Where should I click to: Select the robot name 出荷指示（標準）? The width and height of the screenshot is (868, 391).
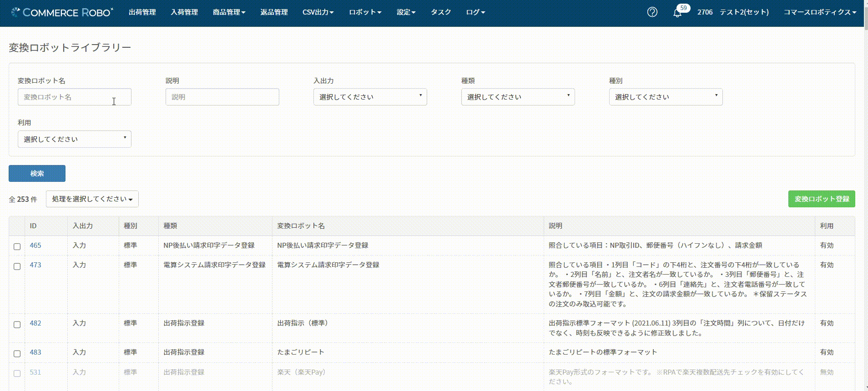click(x=303, y=323)
